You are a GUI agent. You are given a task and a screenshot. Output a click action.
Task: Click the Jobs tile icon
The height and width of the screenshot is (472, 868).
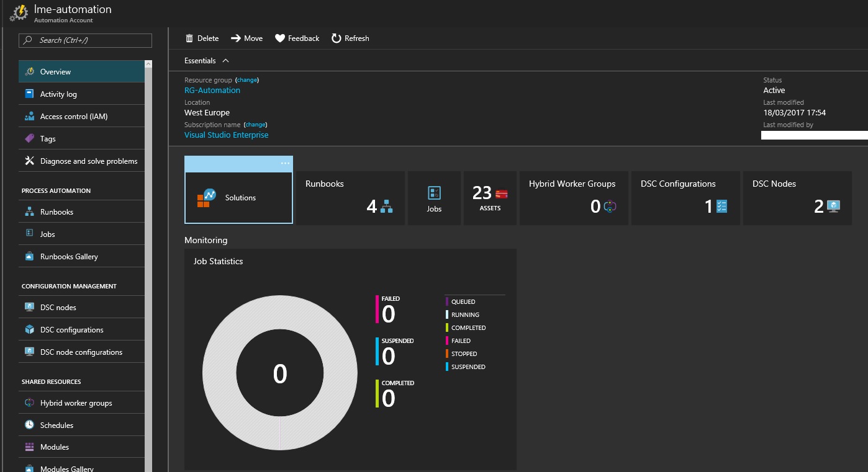coord(434,193)
